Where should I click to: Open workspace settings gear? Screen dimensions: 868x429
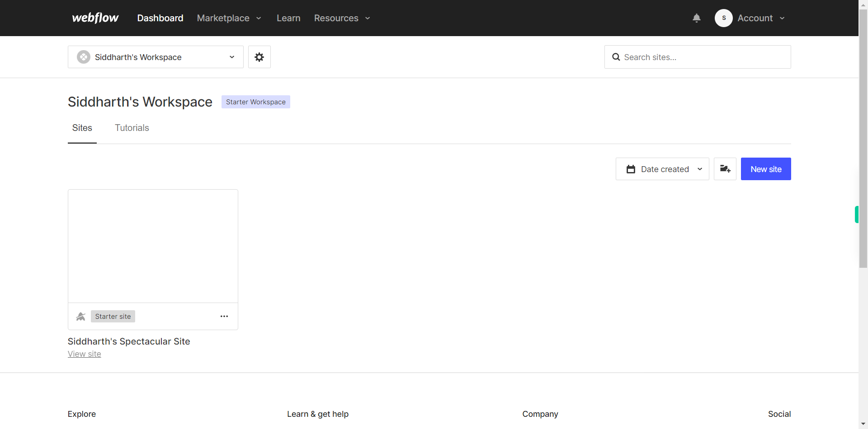click(259, 57)
